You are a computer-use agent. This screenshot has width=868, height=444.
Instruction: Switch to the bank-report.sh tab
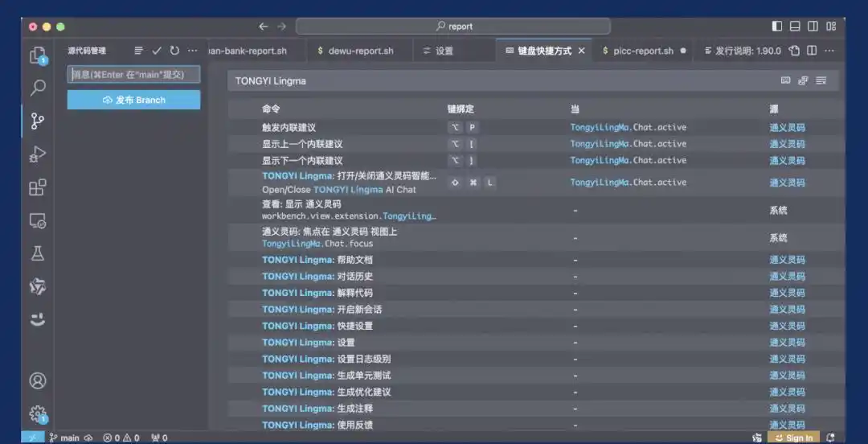tap(256, 51)
